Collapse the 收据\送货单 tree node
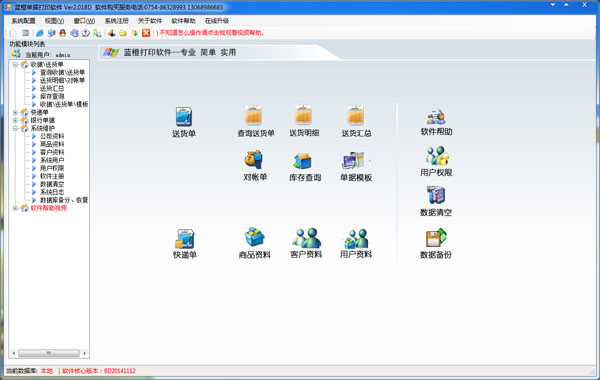The height and width of the screenshot is (380, 600). tap(15, 65)
